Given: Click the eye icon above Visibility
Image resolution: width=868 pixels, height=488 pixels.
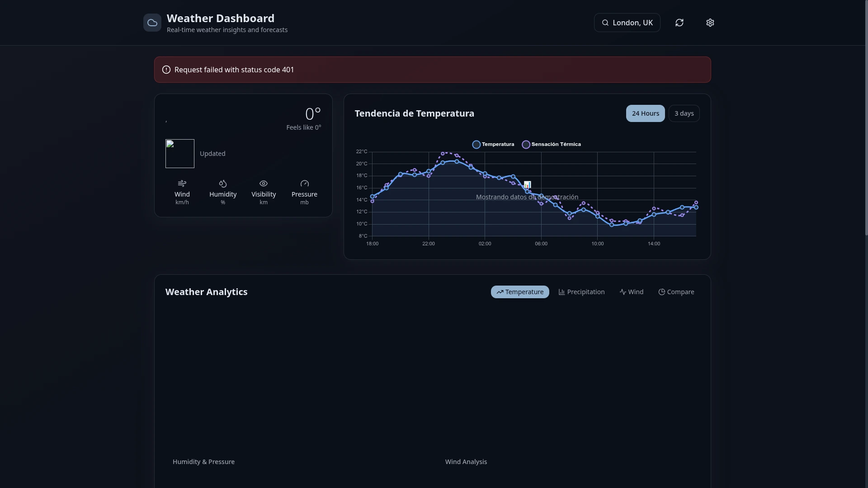Looking at the screenshot, I should pos(264,183).
